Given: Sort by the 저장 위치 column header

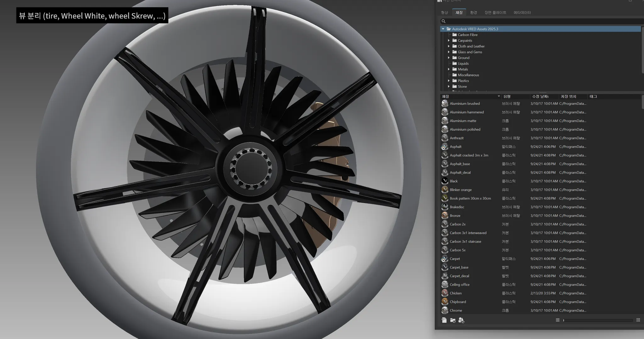Looking at the screenshot, I should tap(573, 97).
